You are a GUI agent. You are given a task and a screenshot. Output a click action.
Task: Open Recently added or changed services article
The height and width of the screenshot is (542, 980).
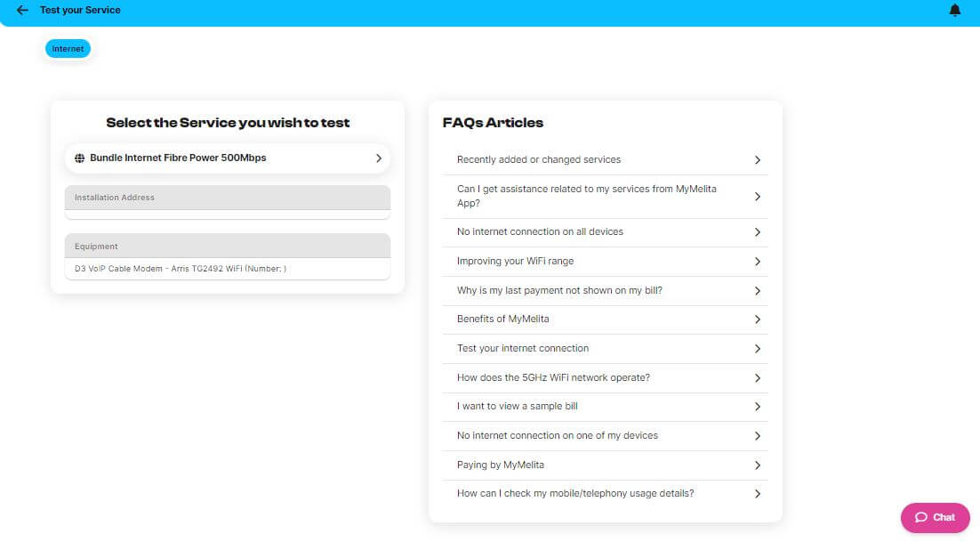[539, 160]
